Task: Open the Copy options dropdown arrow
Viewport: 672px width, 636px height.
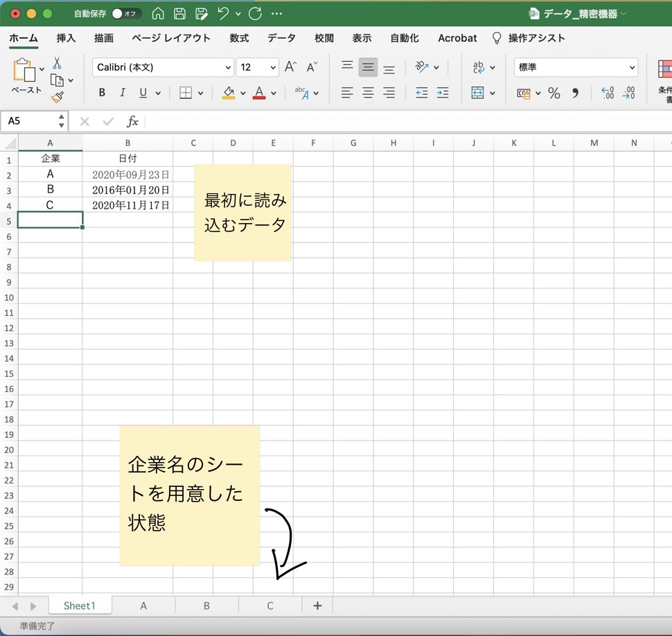Action: pyautogui.click(x=71, y=80)
